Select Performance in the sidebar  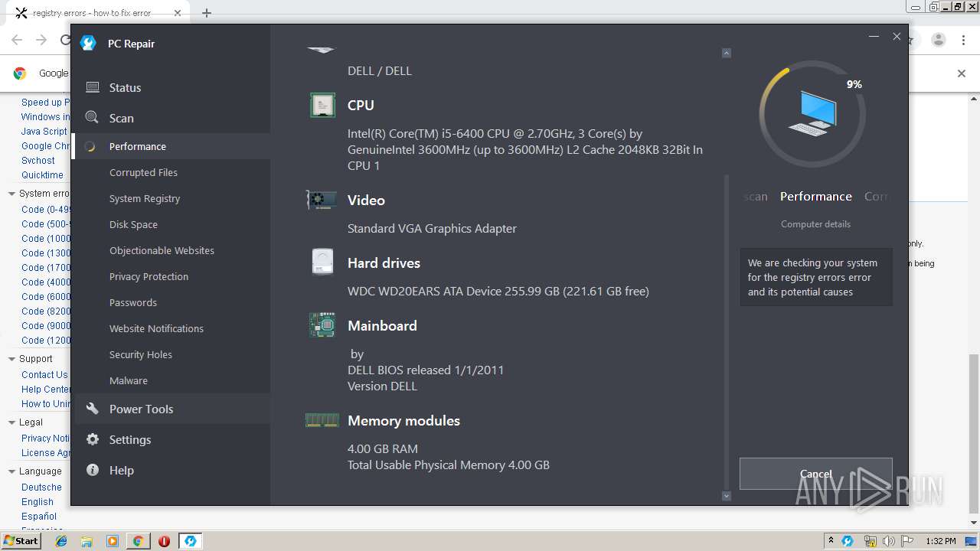click(x=171, y=146)
